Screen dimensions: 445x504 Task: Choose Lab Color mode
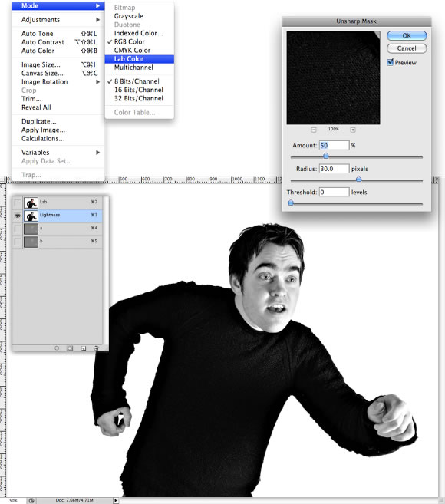[139, 59]
